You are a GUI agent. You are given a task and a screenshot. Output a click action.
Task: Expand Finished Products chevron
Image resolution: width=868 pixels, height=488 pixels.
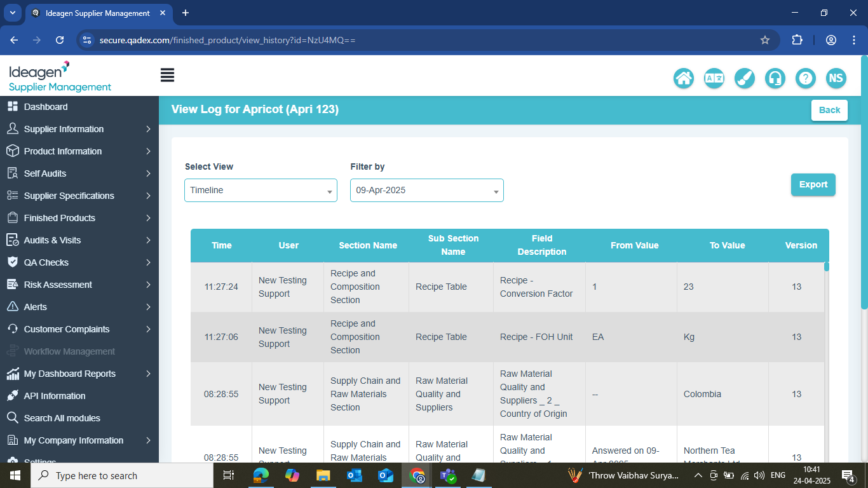[148, 218]
